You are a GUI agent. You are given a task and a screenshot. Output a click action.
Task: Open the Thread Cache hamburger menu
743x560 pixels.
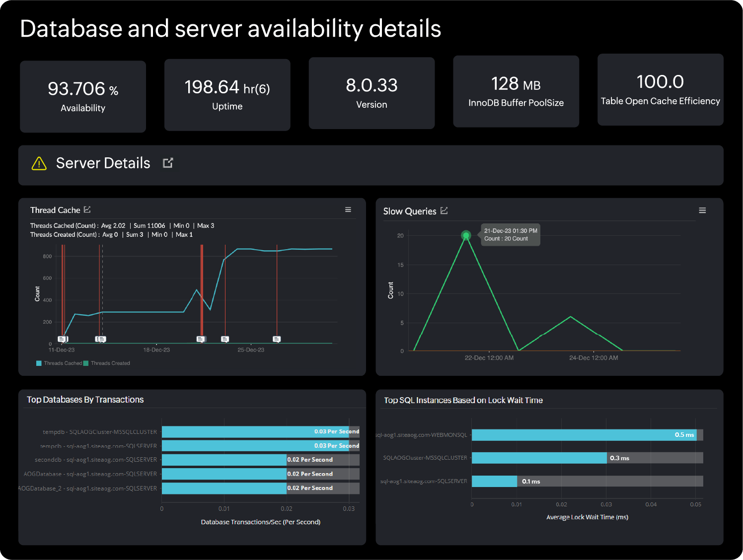coord(348,210)
